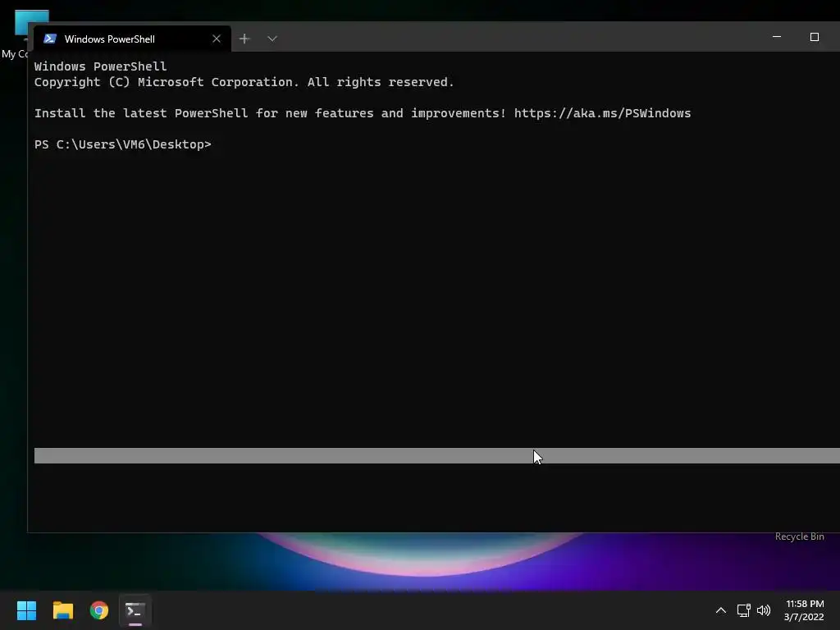Click the PowerShell icon in the tab
The height and width of the screenshot is (630, 840).
pos(50,39)
